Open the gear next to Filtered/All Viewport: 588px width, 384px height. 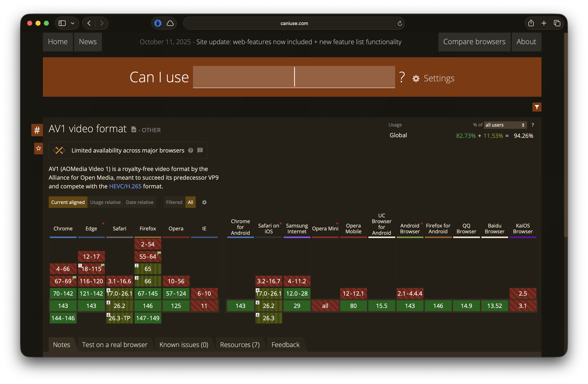[x=204, y=202]
